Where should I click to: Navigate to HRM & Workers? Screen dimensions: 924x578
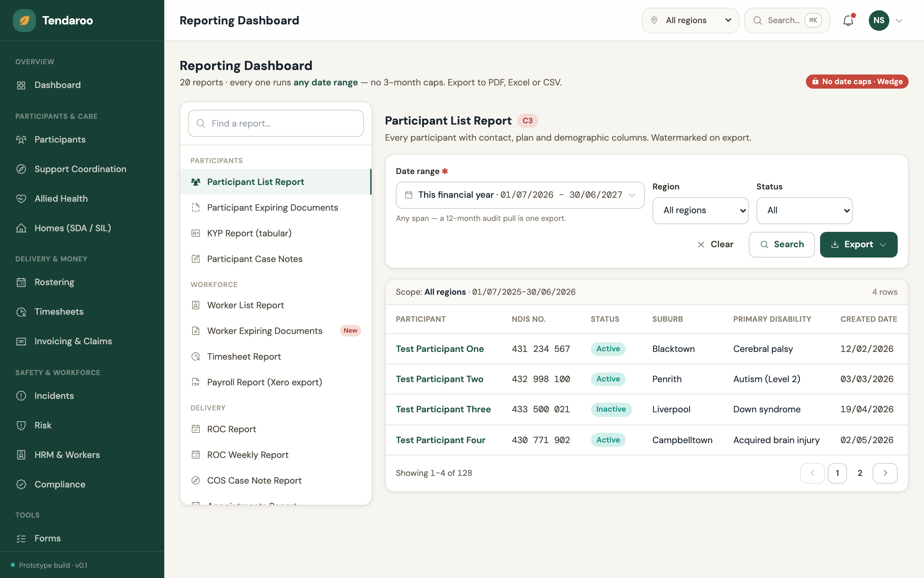(82, 455)
